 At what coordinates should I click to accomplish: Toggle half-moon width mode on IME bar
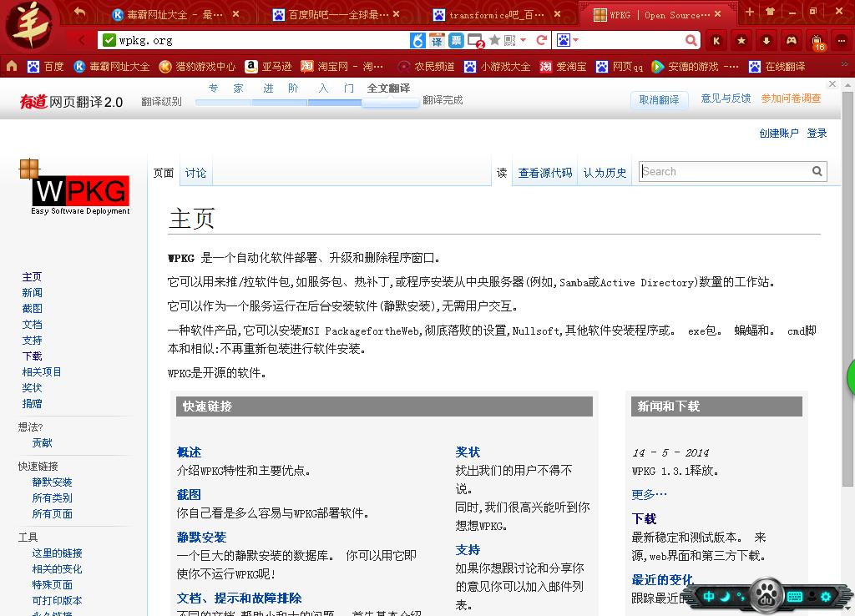coord(725,596)
